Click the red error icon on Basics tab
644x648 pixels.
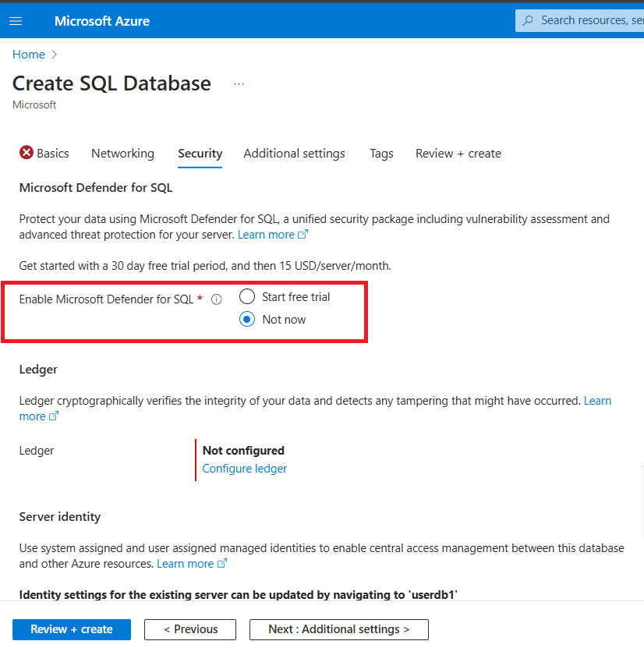[x=27, y=153]
